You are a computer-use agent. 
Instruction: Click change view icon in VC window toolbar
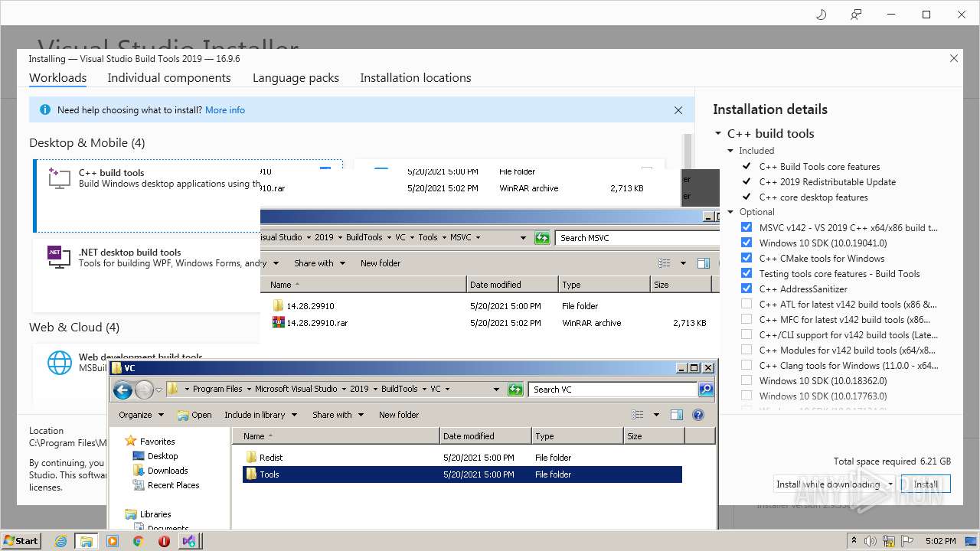coord(637,415)
